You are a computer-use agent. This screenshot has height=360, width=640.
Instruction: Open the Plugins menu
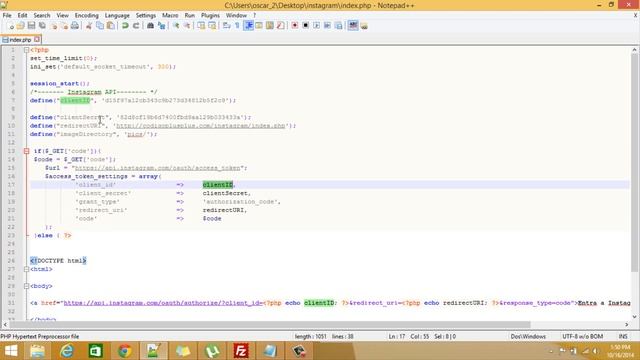[x=210, y=16]
